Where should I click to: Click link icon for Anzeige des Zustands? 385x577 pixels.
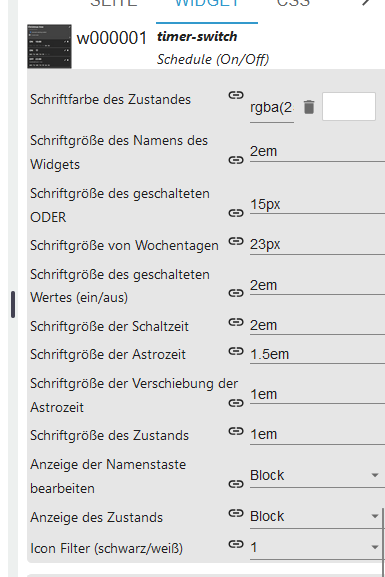(x=236, y=513)
